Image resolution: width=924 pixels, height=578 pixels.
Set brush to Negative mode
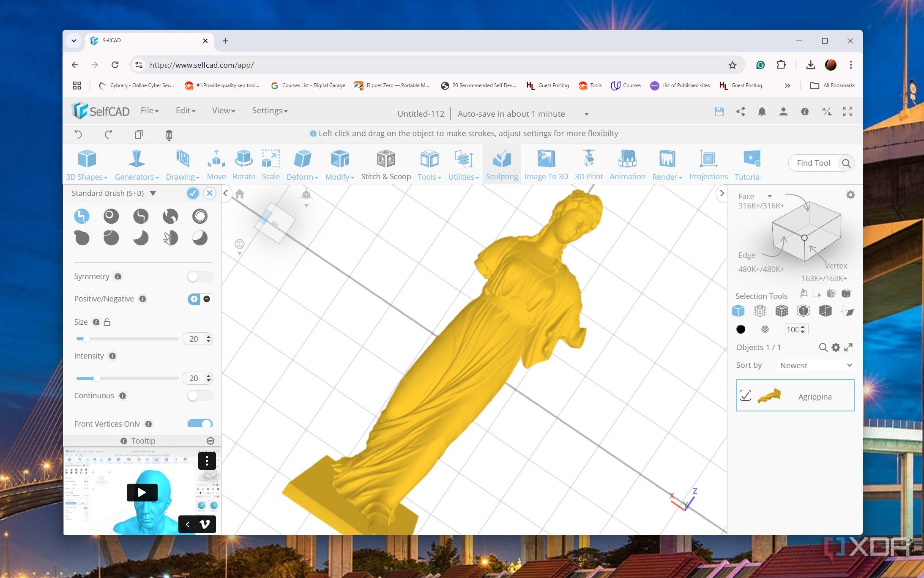[x=207, y=299]
